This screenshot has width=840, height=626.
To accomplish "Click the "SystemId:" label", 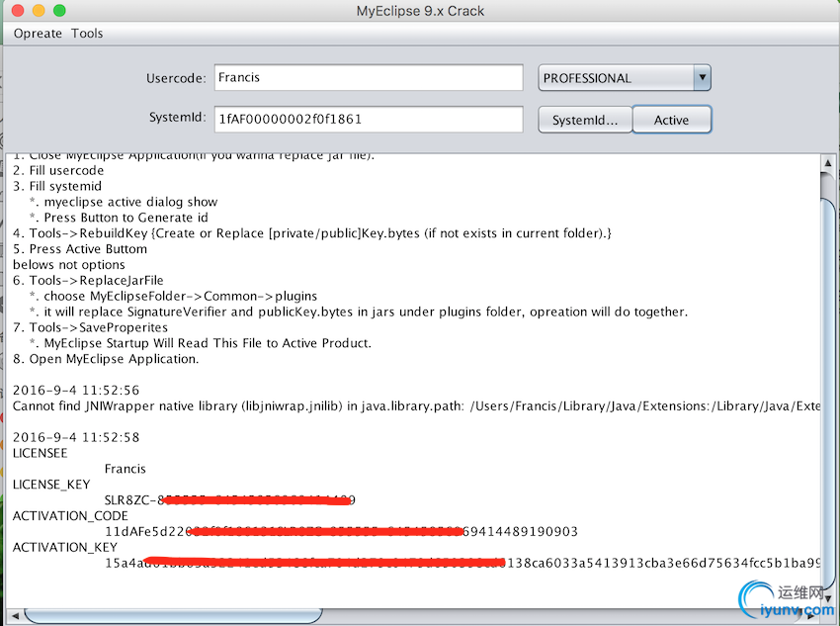I will (177, 118).
